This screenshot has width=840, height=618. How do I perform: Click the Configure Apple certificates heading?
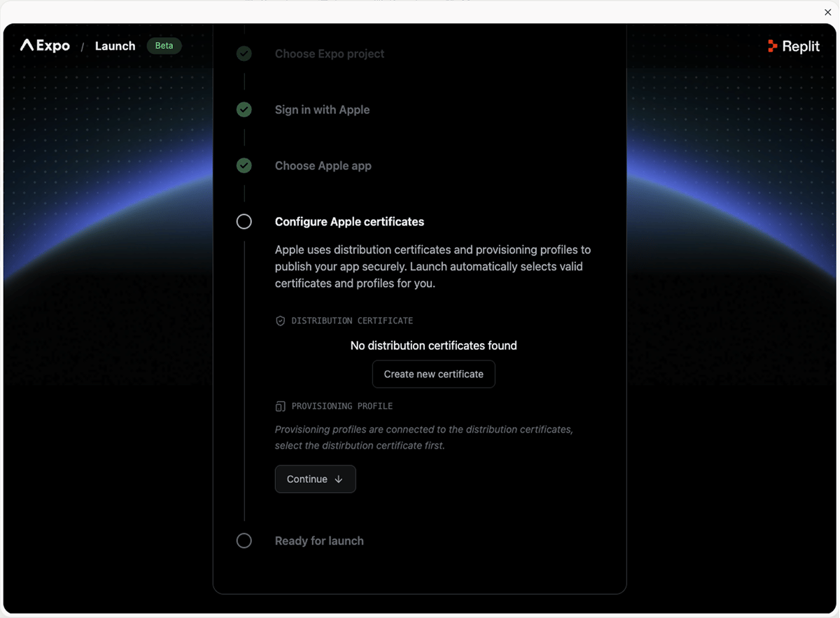coord(349,222)
